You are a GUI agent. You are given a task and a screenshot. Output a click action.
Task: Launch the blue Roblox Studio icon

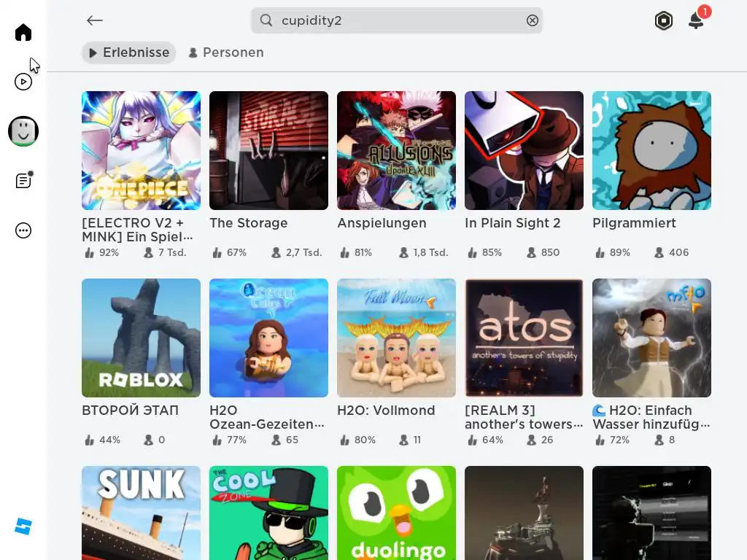click(x=23, y=526)
